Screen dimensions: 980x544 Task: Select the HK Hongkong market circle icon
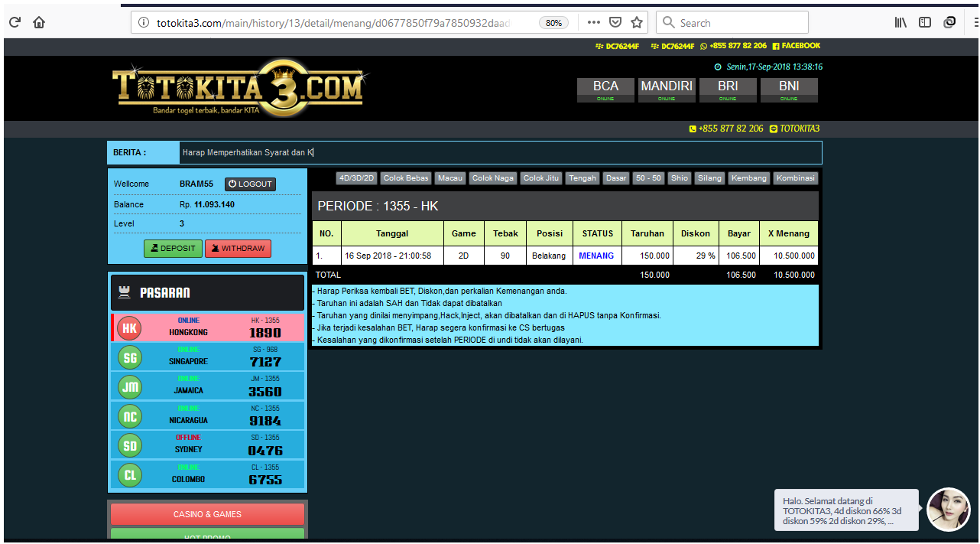130,328
